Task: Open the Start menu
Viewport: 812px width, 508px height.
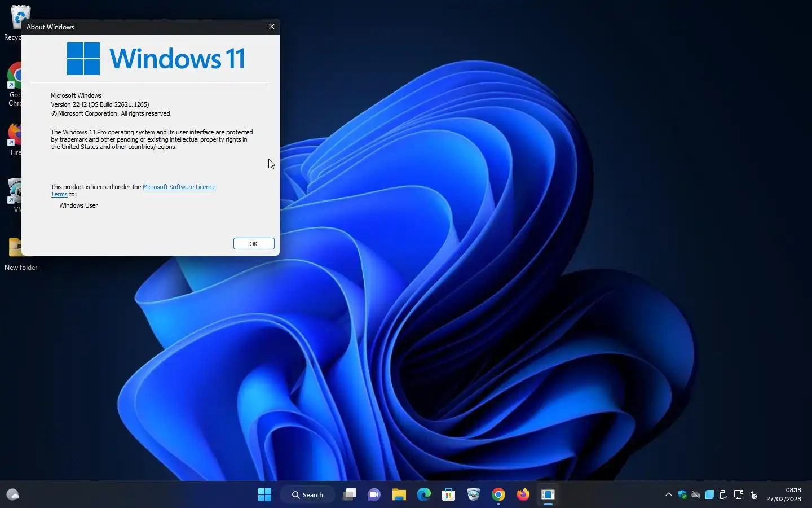Action: pyautogui.click(x=264, y=495)
